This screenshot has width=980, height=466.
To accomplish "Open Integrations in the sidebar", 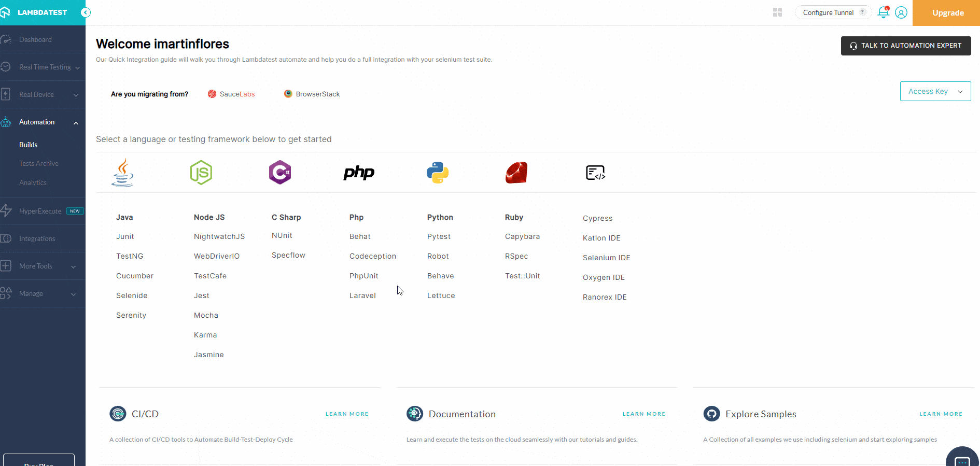I will [37, 238].
